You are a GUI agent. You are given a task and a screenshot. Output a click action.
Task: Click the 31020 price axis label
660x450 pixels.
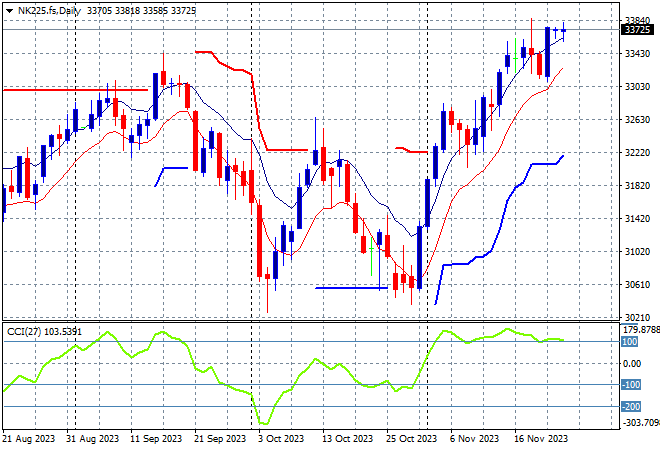coord(638,252)
